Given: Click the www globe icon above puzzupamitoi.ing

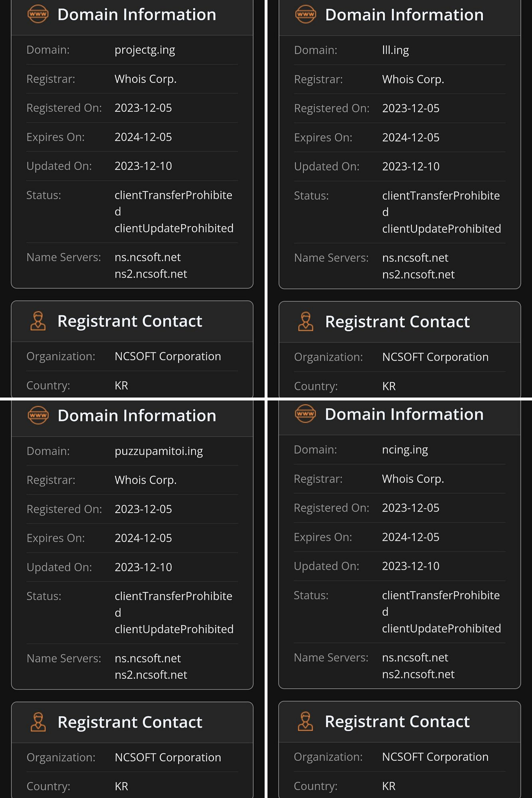Looking at the screenshot, I should [x=38, y=415].
